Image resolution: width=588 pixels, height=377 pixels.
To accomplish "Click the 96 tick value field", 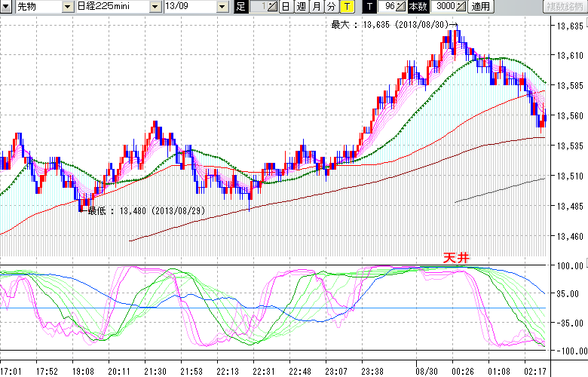I will tap(387, 7).
